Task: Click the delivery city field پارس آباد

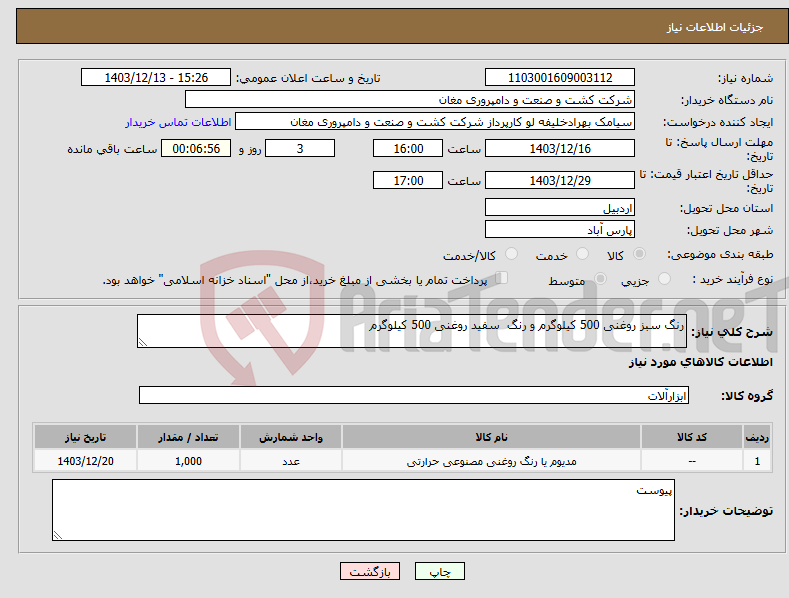Action: click(x=560, y=230)
